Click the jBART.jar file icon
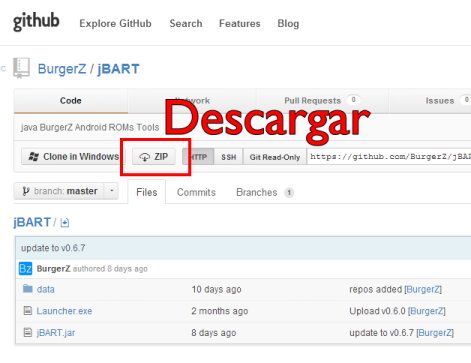 coord(28,332)
